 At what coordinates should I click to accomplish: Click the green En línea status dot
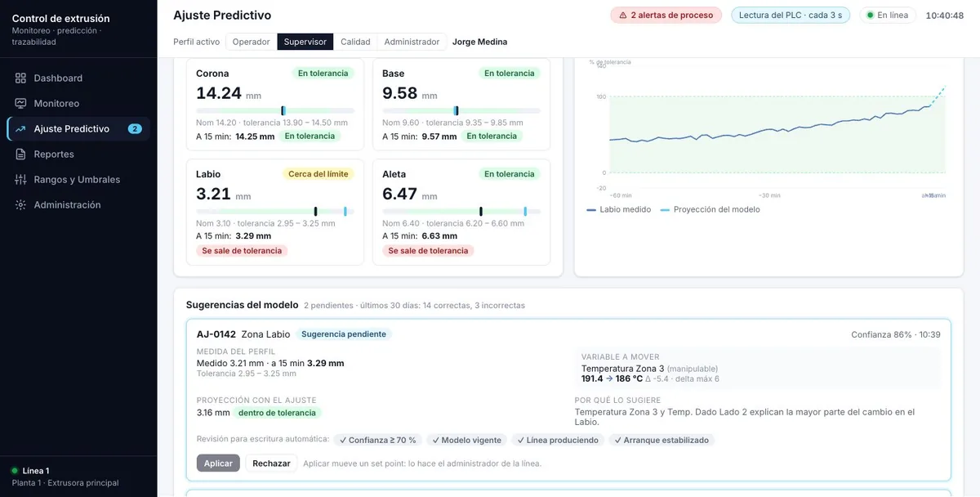pyautogui.click(x=871, y=15)
